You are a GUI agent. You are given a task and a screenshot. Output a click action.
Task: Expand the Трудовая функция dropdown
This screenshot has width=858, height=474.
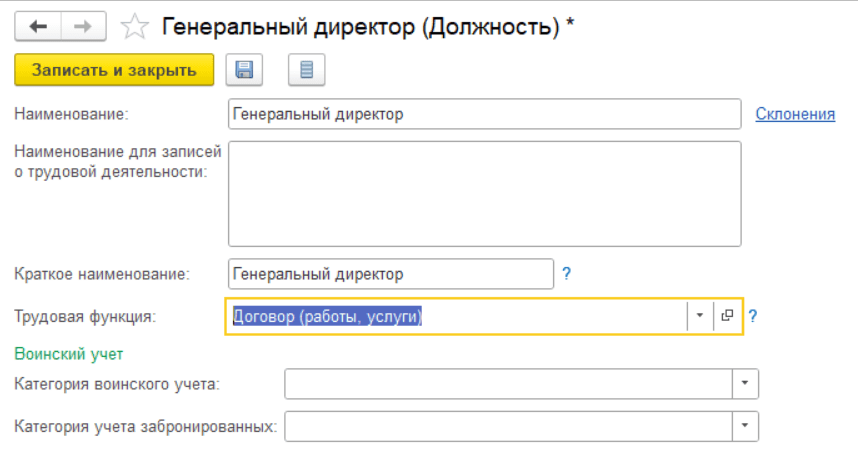coord(700,316)
